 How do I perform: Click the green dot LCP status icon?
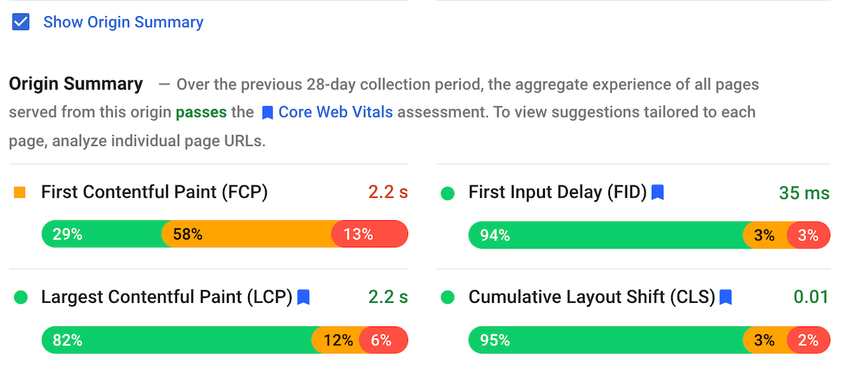pos(20,298)
